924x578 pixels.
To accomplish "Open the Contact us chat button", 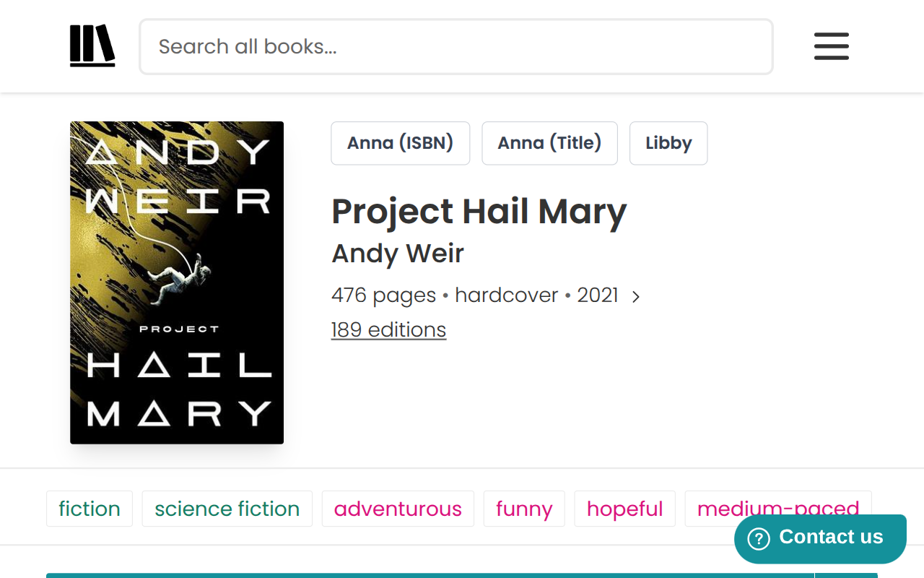I will [x=820, y=538].
